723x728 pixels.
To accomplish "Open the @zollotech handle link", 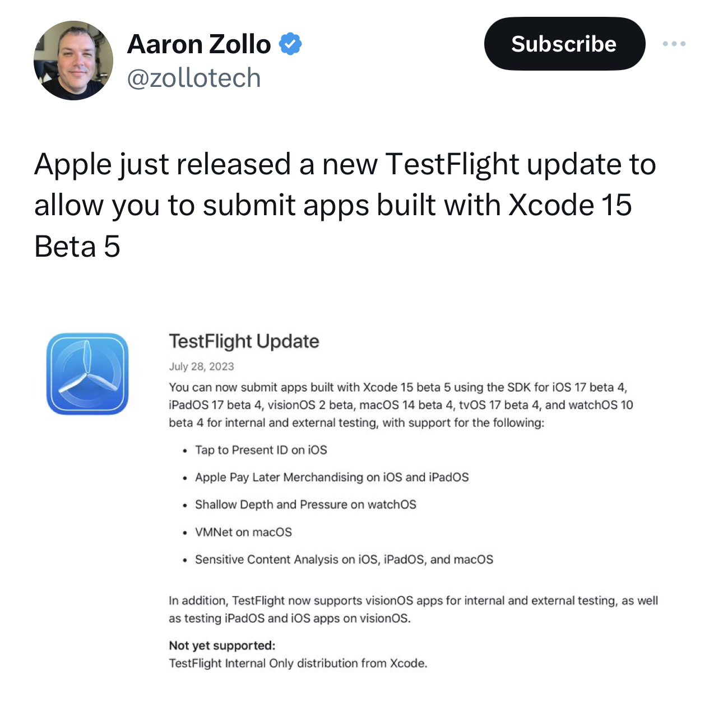I will [194, 78].
